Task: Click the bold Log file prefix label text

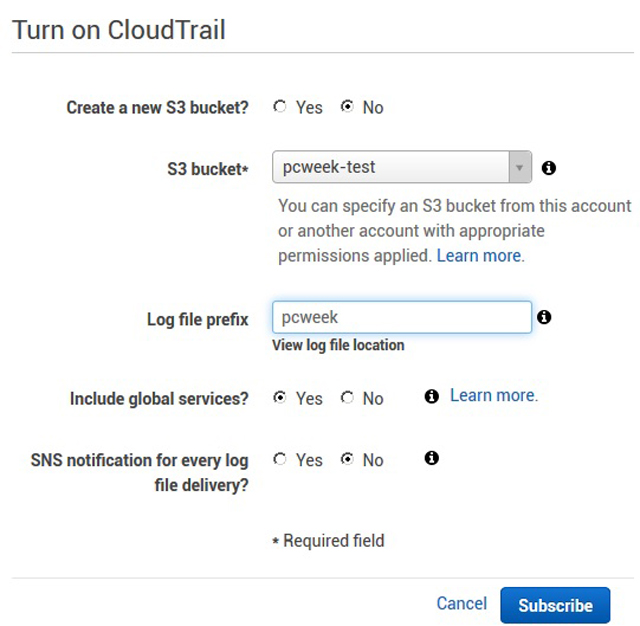Action: (198, 320)
